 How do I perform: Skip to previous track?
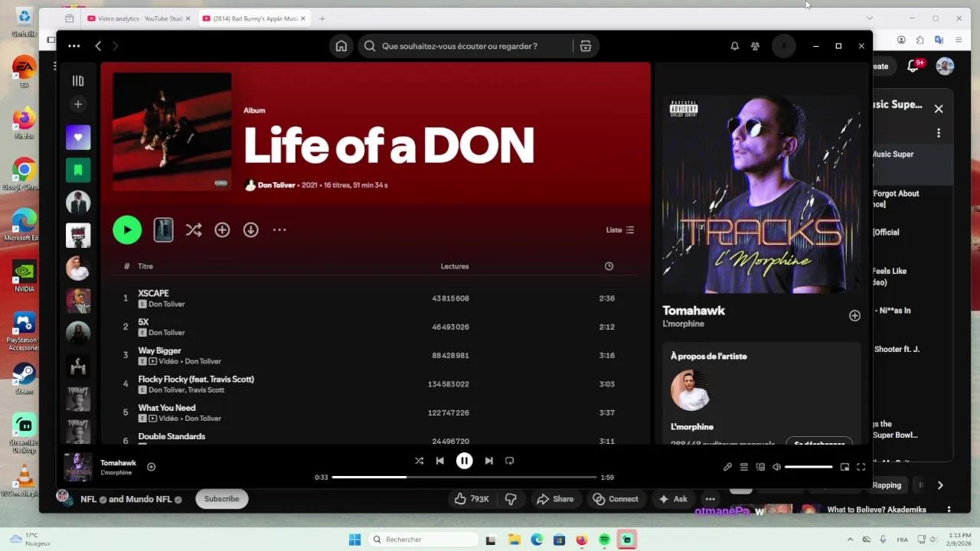coord(439,461)
